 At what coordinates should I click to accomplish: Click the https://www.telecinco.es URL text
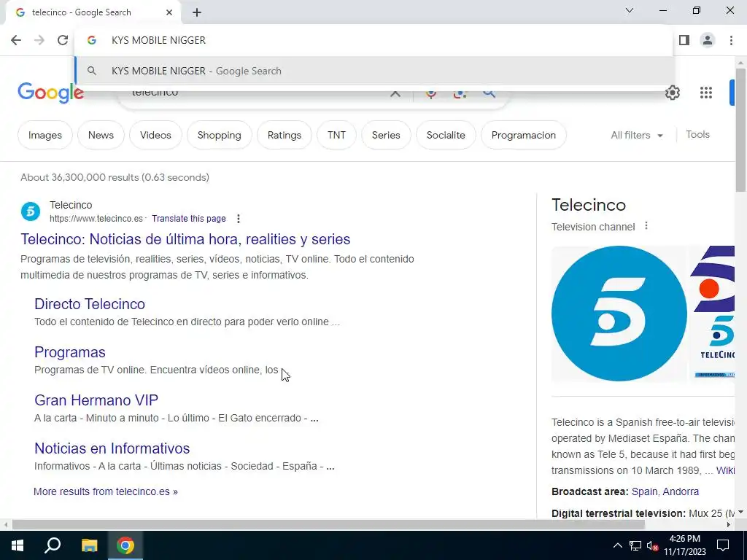tap(96, 219)
